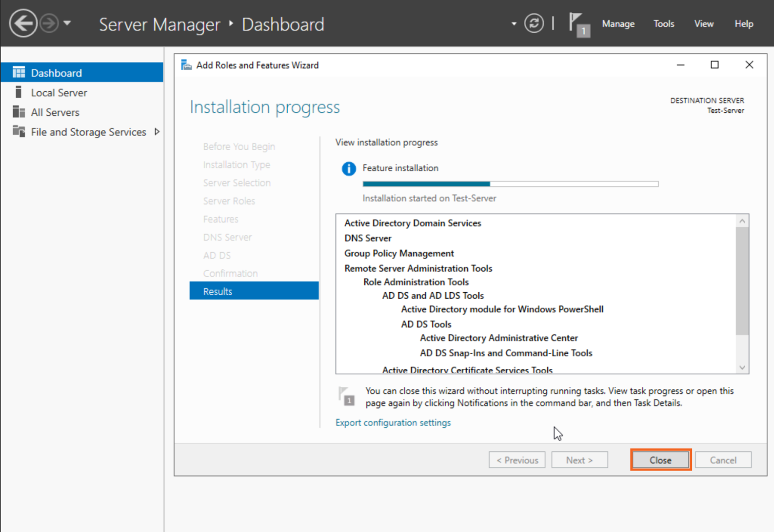Open the Tools menu
The image size is (774, 532).
(664, 24)
